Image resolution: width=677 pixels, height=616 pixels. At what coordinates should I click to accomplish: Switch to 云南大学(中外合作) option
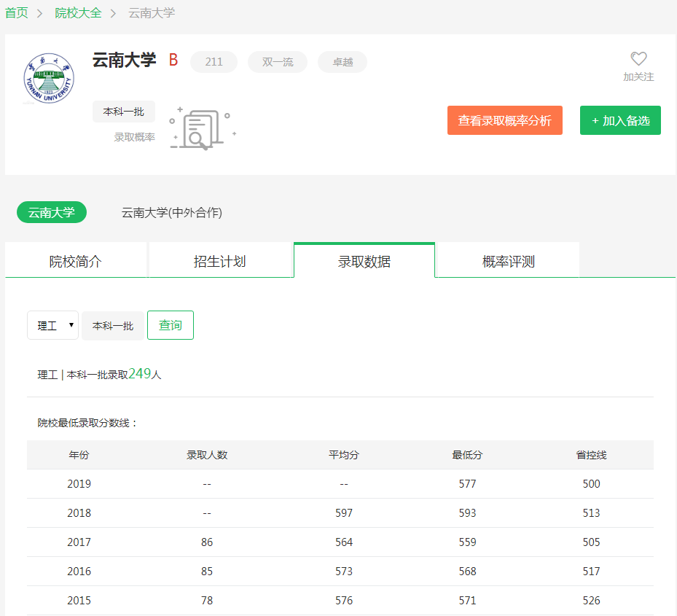(172, 213)
